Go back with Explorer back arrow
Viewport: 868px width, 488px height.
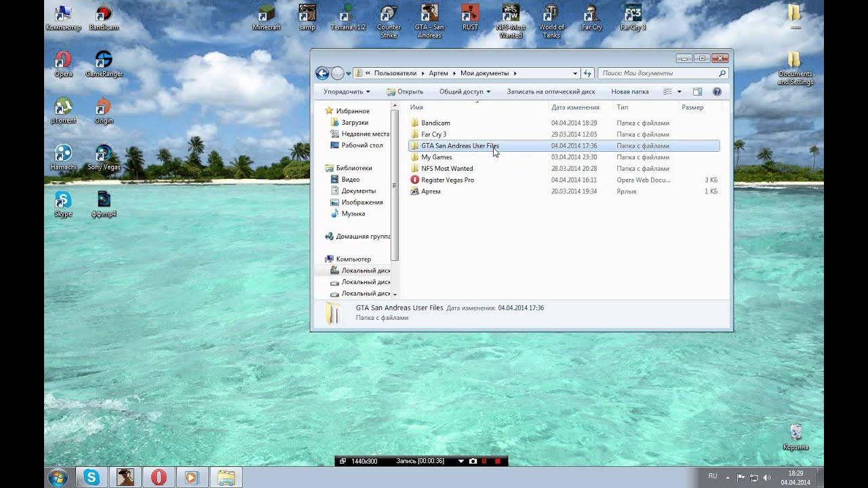pyautogui.click(x=322, y=73)
